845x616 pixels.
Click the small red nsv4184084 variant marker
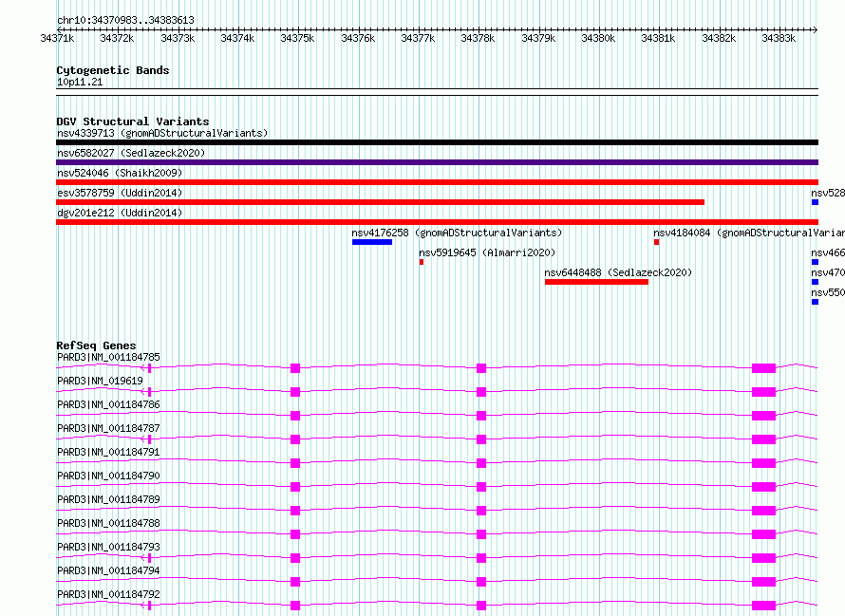point(656,242)
